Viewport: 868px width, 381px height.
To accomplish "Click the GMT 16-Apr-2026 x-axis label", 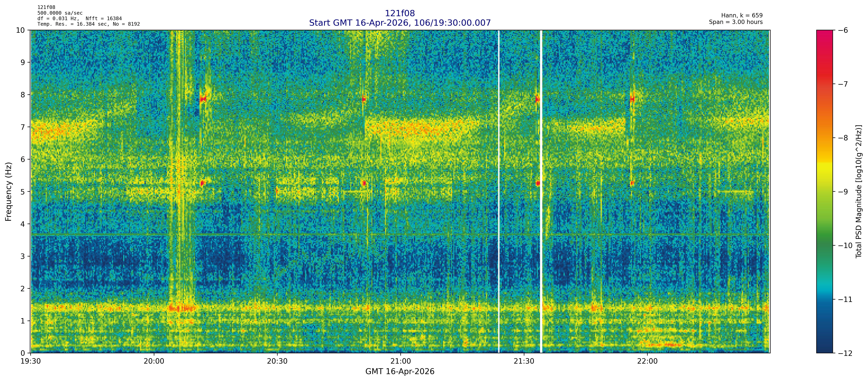I will (x=400, y=372).
